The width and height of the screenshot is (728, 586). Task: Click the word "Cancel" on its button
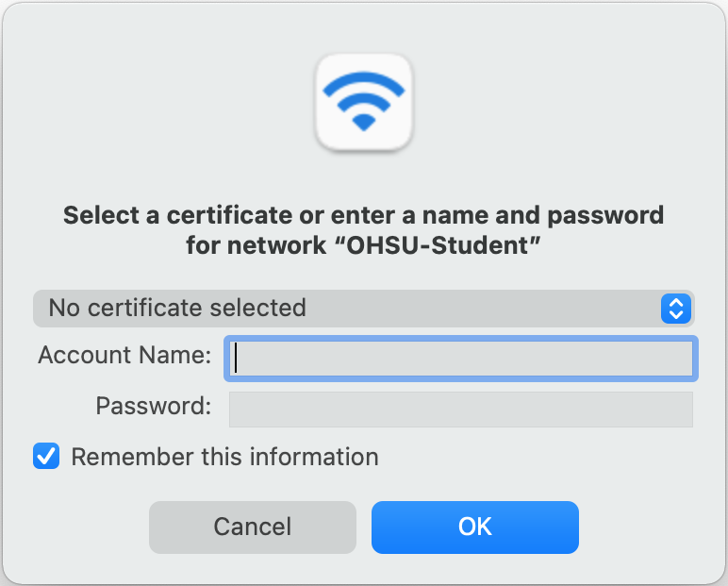tap(252, 527)
